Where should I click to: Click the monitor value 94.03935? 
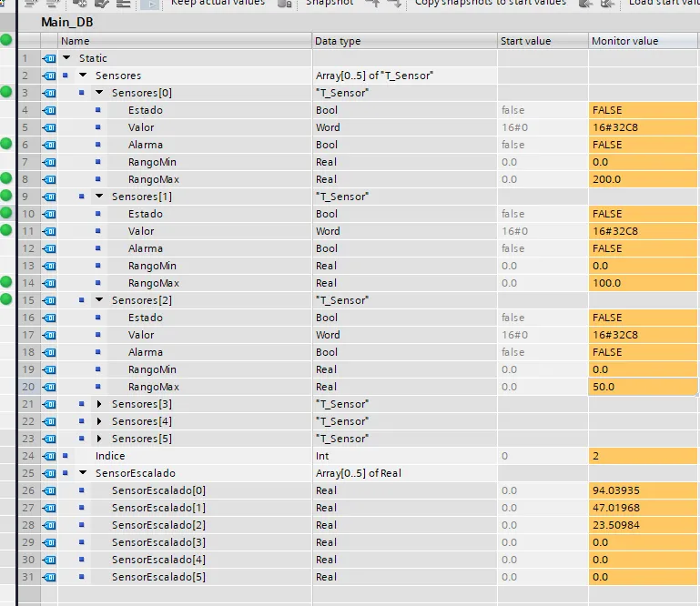[643, 490]
